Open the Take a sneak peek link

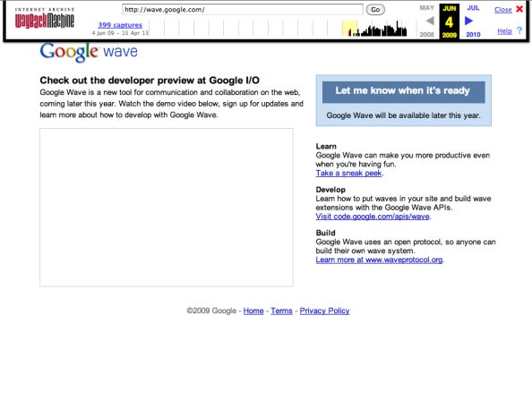348,174
